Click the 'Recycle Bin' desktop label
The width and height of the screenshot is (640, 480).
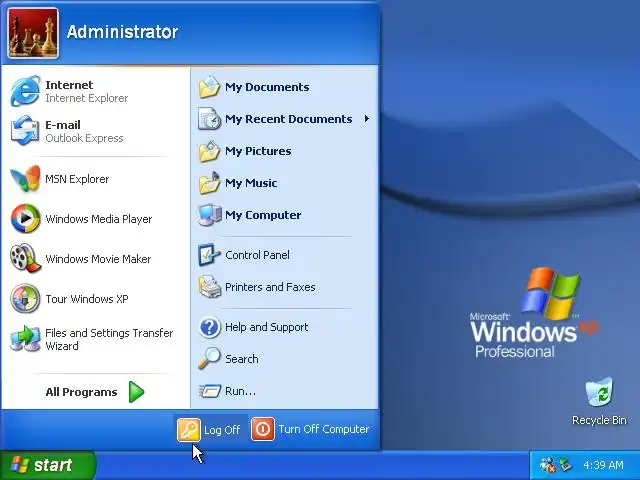click(x=599, y=420)
